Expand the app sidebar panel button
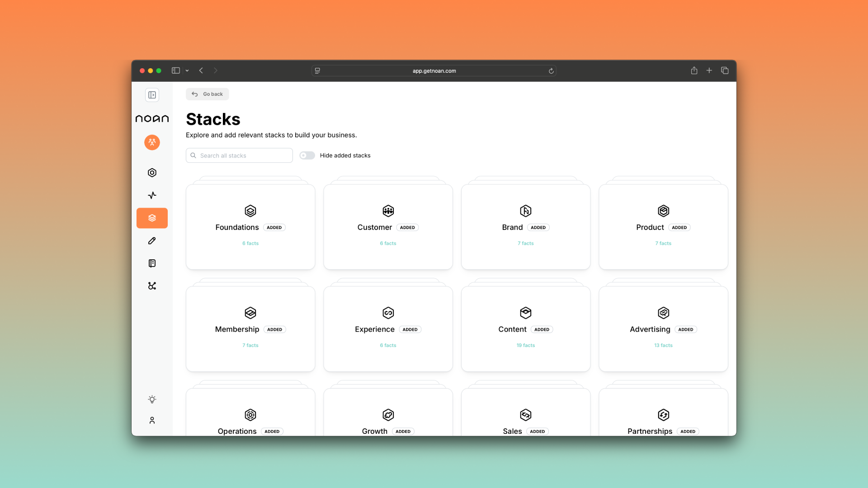Screen dimensions: 868x488 point(152,95)
